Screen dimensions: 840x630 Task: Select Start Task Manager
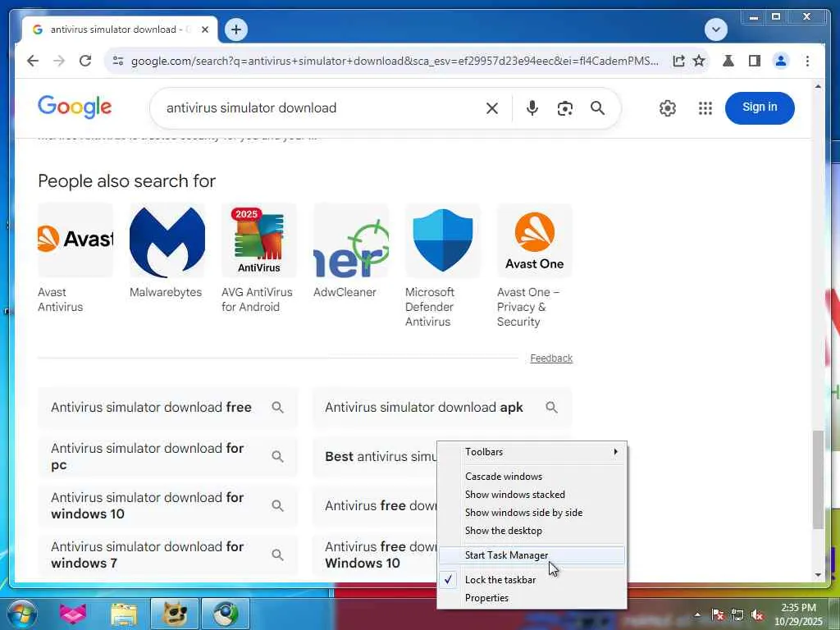tap(532, 555)
